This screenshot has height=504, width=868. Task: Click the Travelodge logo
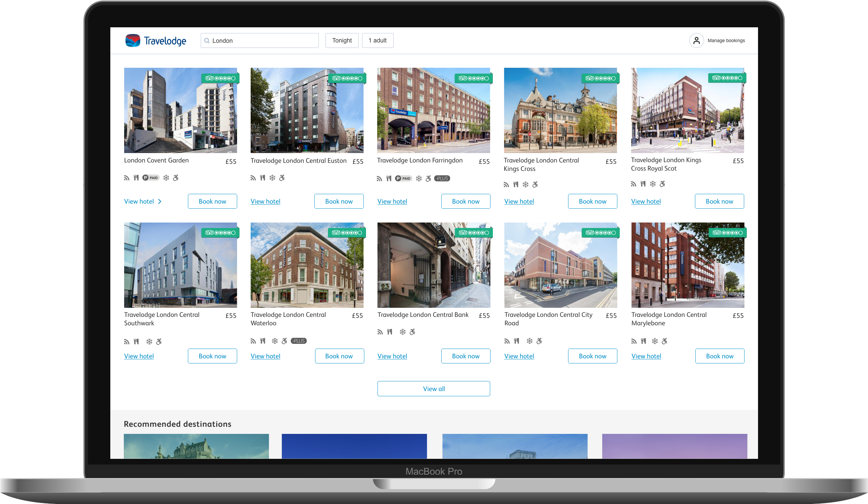(156, 40)
